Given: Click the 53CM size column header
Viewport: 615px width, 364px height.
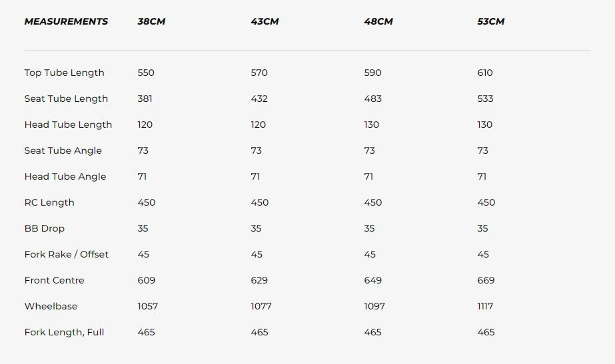Looking at the screenshot, I should [x=491, y=21].
